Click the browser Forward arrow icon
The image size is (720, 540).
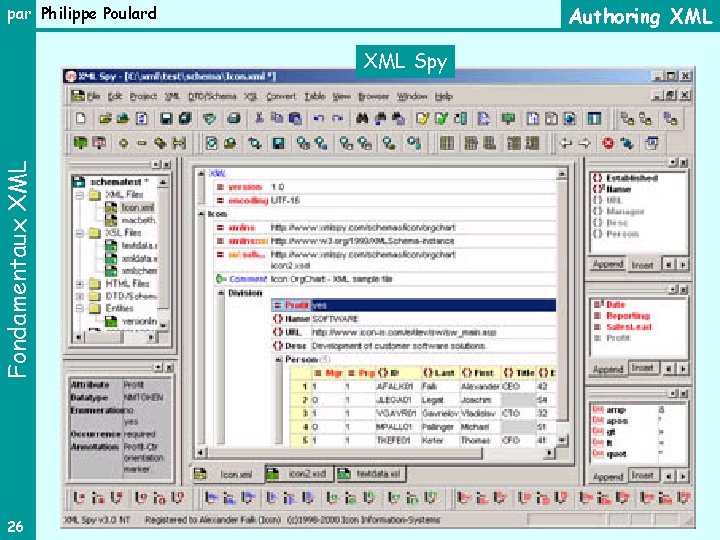click(584, 143)
